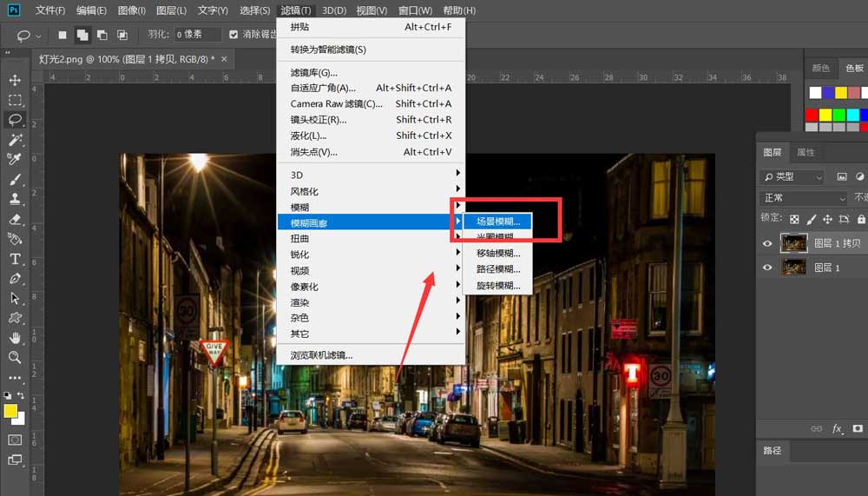The image size is (868, 496).
Task: Select the Zoom magnifier tool
Action: (x=15, y=358)
